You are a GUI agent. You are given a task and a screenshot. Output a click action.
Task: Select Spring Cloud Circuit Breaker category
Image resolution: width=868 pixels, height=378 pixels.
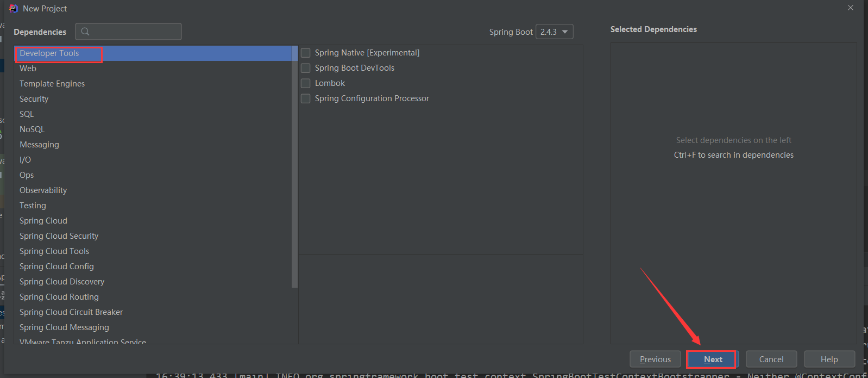pyautogui.click(x=153, y=312)
